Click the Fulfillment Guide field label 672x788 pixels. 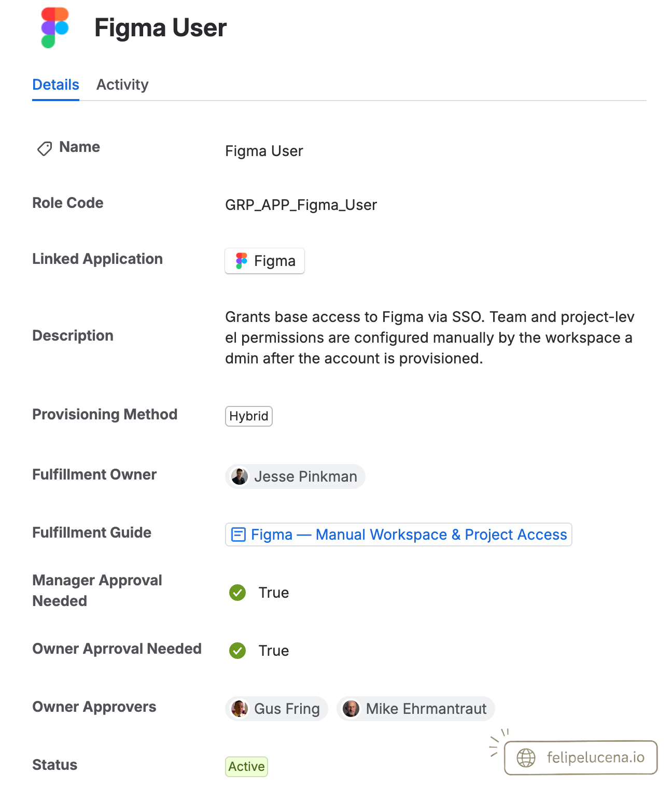click(x=92, y=532)
